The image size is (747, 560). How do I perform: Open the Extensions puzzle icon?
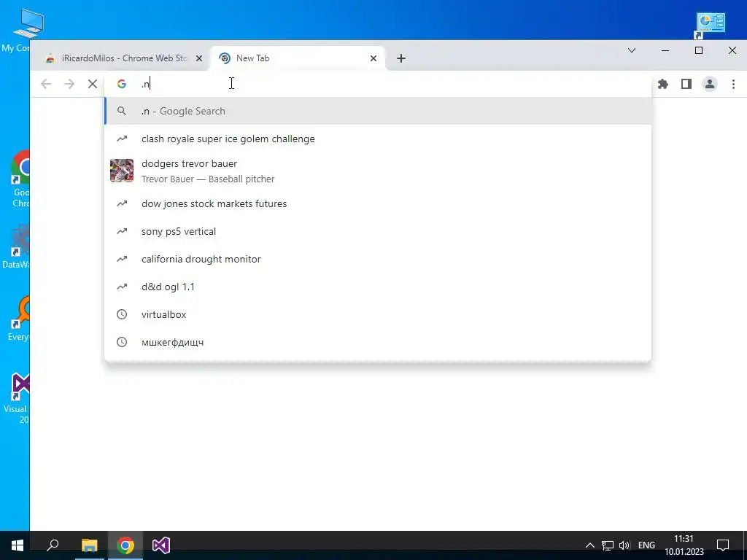pyautogui.click(x=662, y=85)
